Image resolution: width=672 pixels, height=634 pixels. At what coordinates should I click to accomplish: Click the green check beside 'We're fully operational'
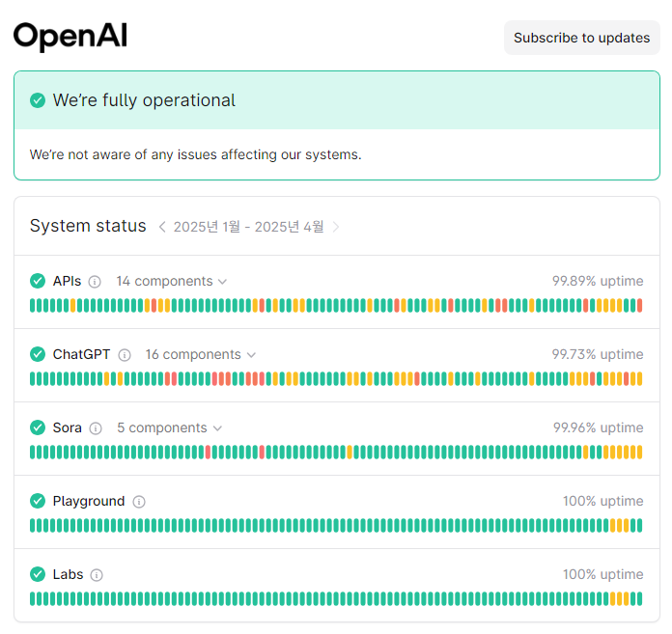[x=38, y=100]
